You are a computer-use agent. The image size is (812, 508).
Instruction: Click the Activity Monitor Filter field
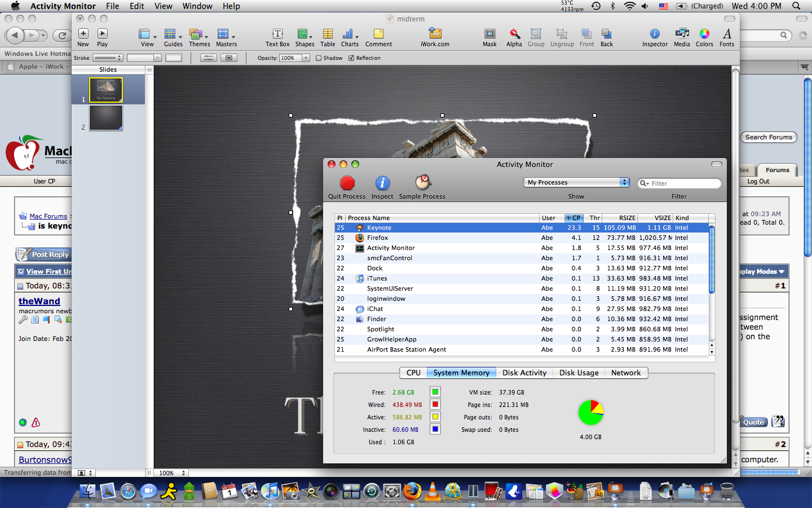pyautogui.click(x=679, y=183)
